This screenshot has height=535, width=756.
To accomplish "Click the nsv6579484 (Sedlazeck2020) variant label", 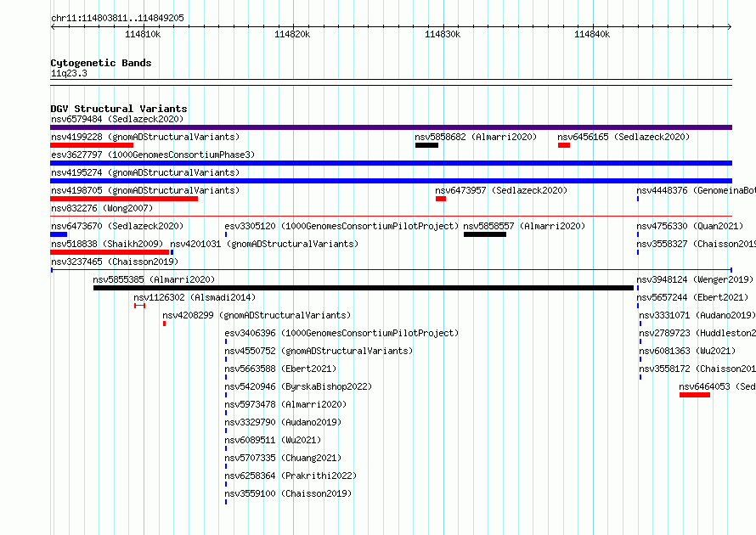I will (117, 119).
